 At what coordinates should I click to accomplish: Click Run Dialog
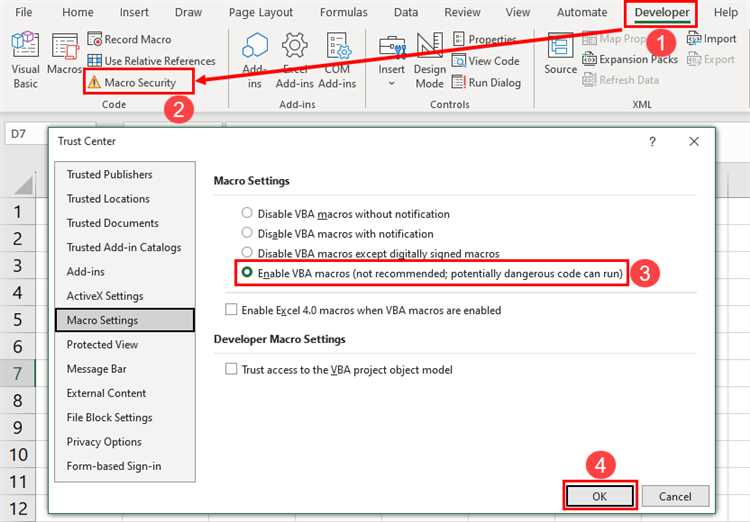click(486, 82)
